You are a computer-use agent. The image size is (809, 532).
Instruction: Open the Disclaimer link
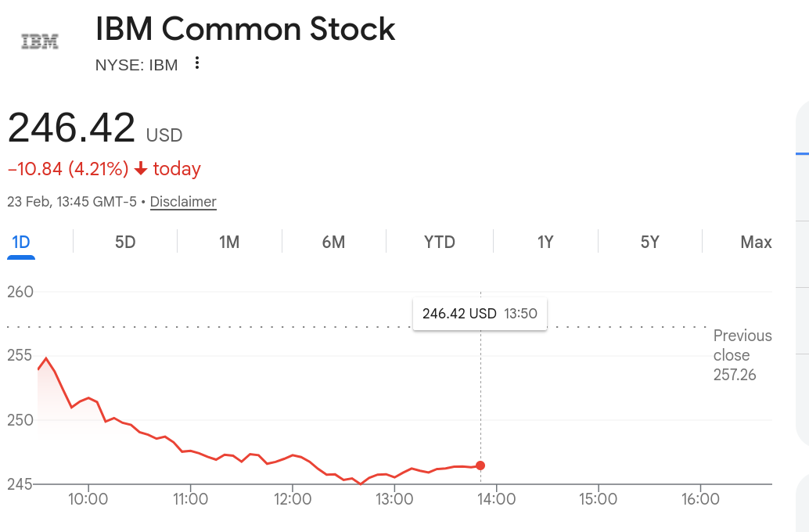(x=183, y=202)
